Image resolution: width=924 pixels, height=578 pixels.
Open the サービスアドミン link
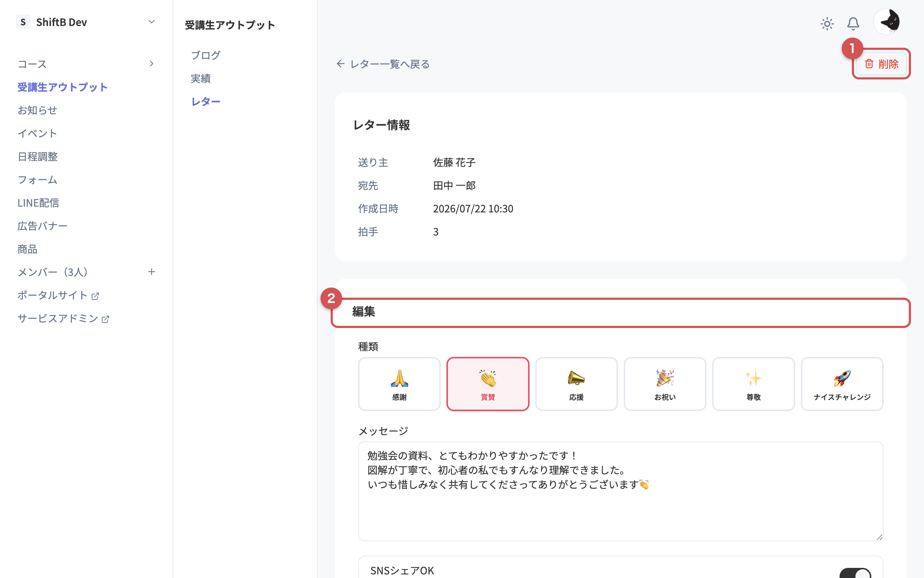[x=58, y=318]
